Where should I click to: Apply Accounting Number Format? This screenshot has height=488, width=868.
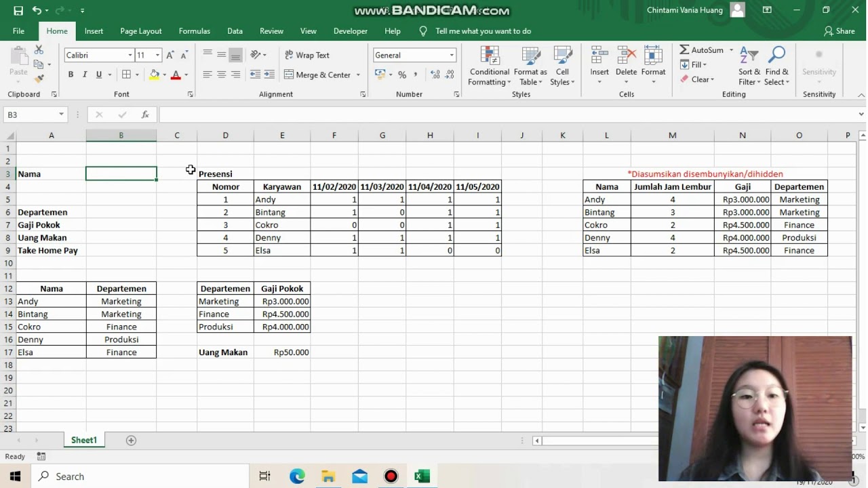pyautogui.click(x=380, y=75)
